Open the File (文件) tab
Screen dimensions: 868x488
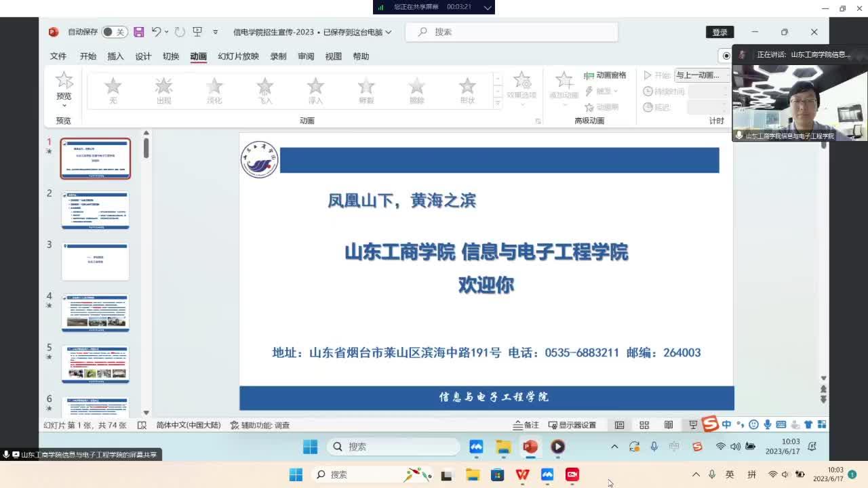point(58,56)
